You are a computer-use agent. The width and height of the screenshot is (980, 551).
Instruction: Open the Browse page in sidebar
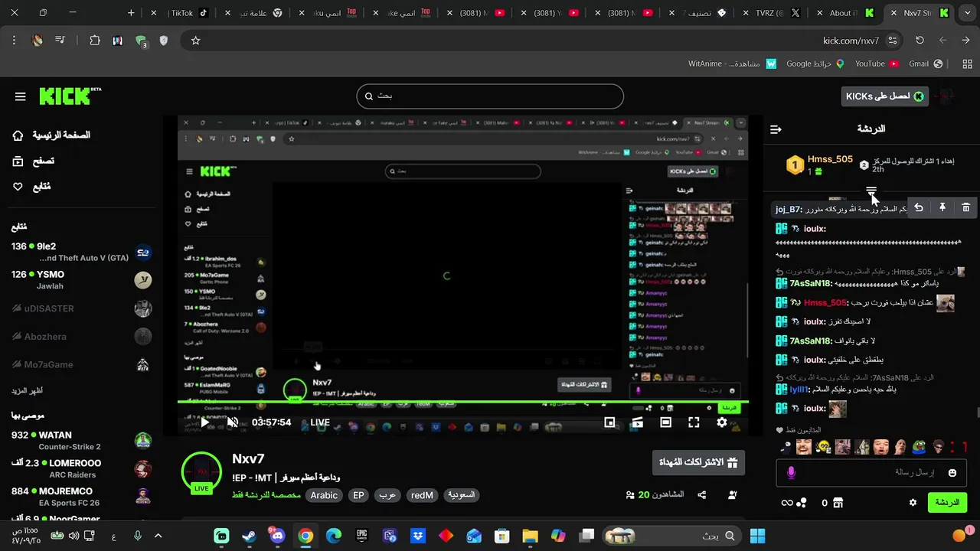34,161
